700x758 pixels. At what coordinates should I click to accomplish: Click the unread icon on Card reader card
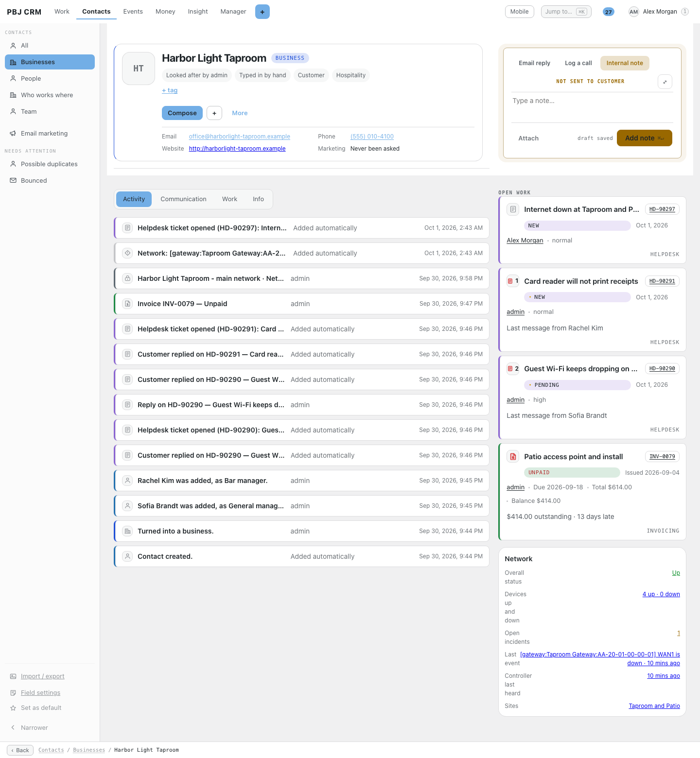pyautogui.click(x=513, y=281)
